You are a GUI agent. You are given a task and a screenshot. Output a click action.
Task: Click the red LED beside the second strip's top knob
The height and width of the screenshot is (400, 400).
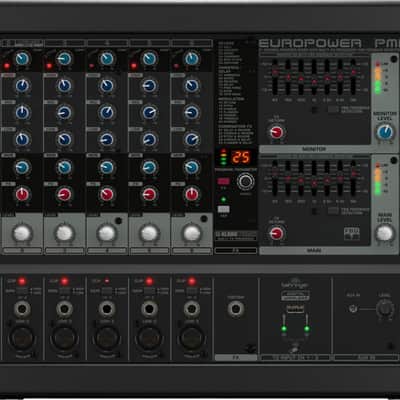49,66
